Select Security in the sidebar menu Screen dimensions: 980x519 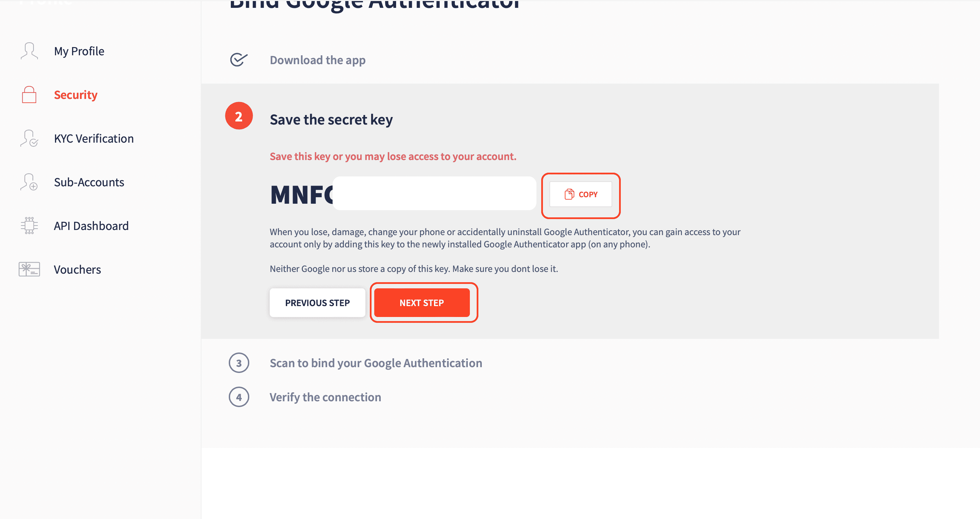[76, 95]
